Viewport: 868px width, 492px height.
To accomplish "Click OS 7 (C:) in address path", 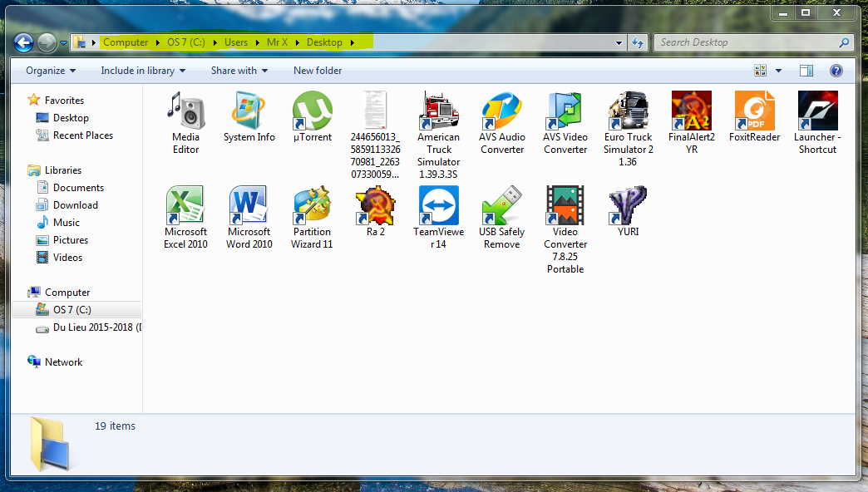I will (186, 42).
